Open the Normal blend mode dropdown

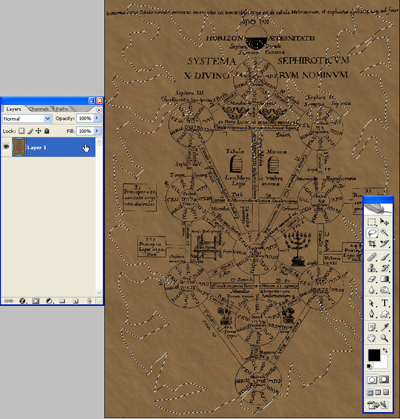pos(27,118)
